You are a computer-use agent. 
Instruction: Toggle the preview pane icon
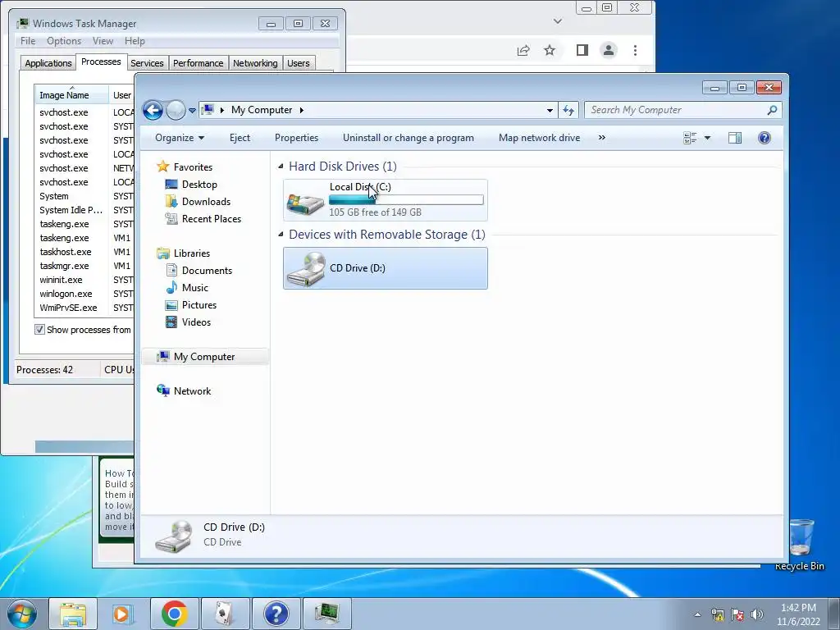coord(735,138)
